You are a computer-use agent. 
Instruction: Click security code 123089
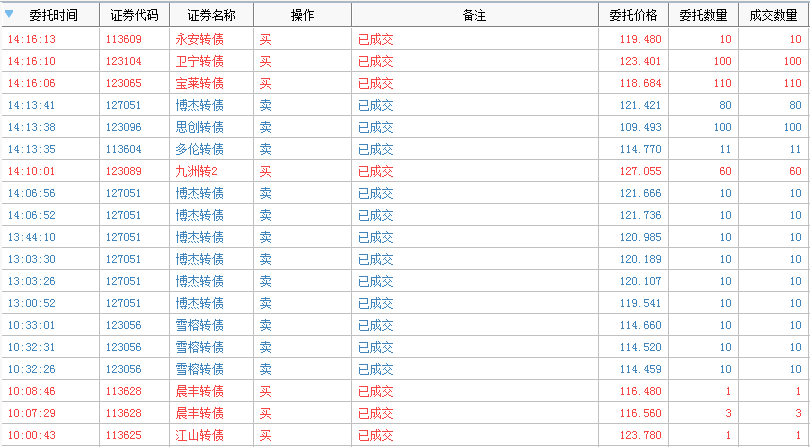click(123, 172)
